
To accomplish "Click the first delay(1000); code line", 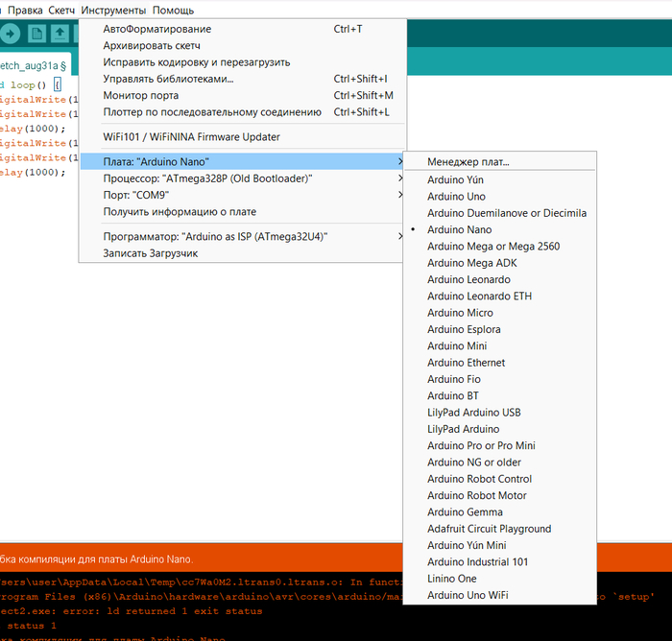I will [33, 129].
